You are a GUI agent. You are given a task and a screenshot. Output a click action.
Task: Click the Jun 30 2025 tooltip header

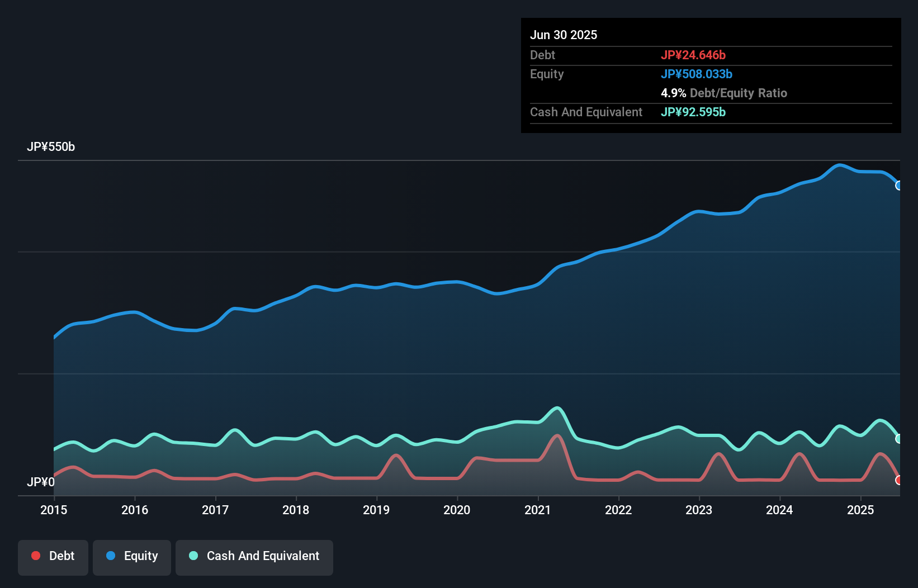pos(564,35)
